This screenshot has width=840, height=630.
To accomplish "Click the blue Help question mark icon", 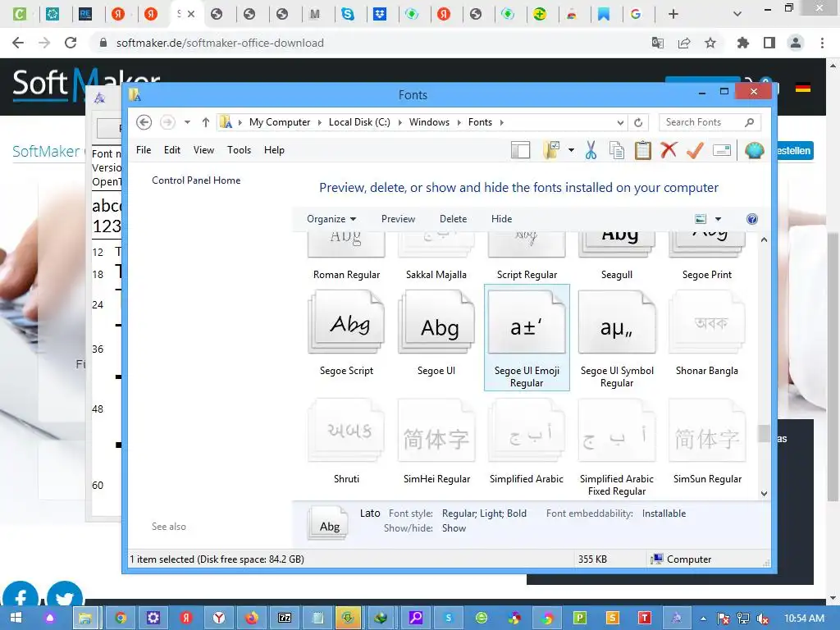I will [752, 219].
